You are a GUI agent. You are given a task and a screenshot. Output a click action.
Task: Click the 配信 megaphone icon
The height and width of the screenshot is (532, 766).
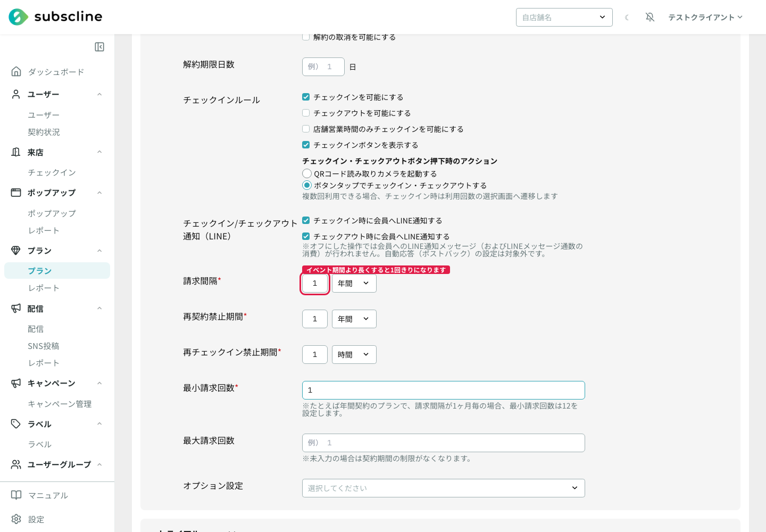[x=16, y=309]
